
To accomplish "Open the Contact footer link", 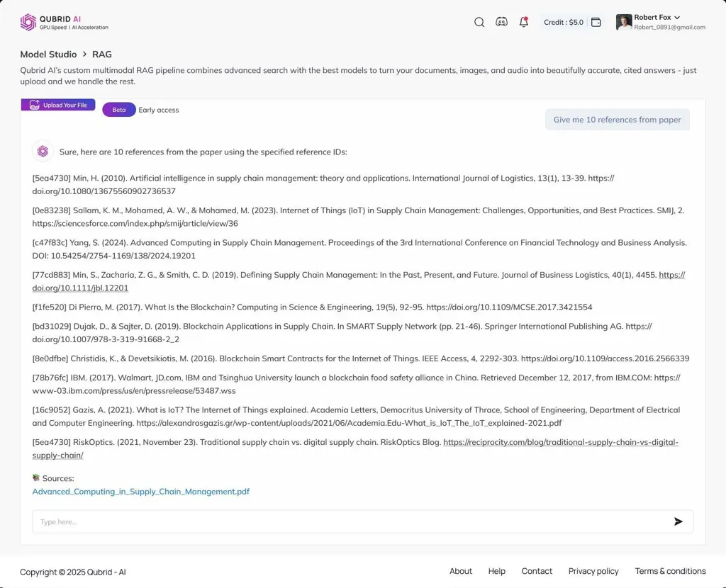I will [537, 571].
